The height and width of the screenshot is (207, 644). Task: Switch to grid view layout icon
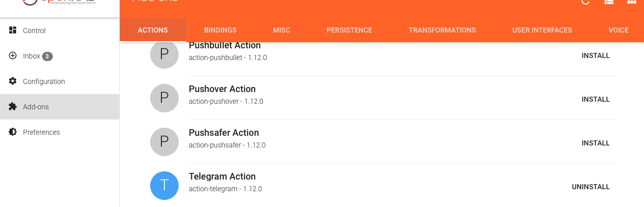(x=632, y=2)
